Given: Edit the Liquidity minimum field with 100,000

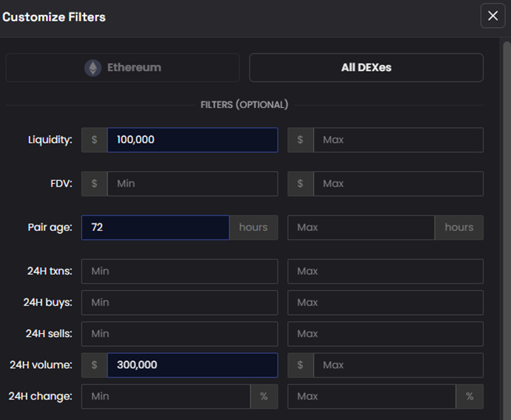Looking at the screenshot, I should (192, 140).
